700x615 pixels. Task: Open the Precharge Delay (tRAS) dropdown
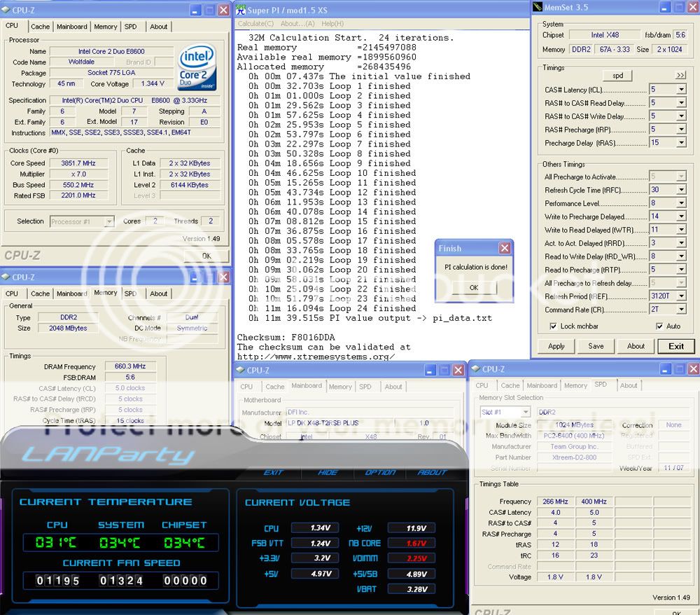click(681, 143)
